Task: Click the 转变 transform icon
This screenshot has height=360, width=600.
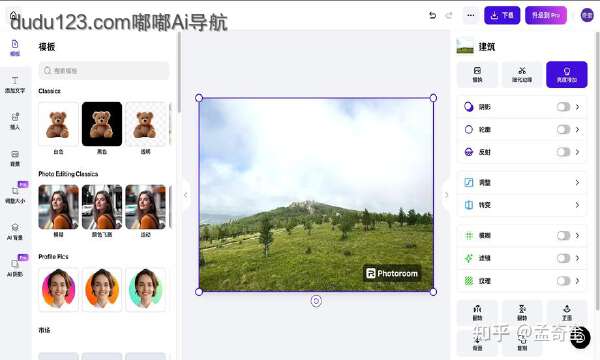Action: [x=469, y=205]
